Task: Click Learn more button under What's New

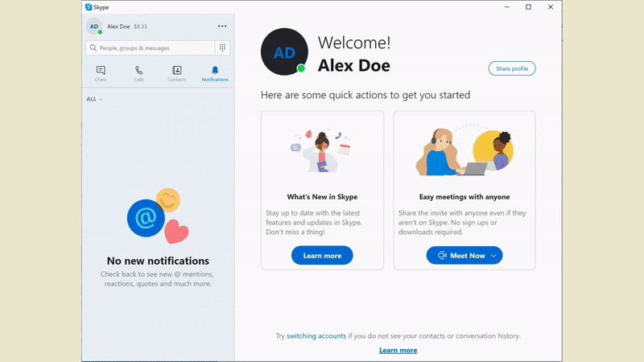Action: pos(322,255)
